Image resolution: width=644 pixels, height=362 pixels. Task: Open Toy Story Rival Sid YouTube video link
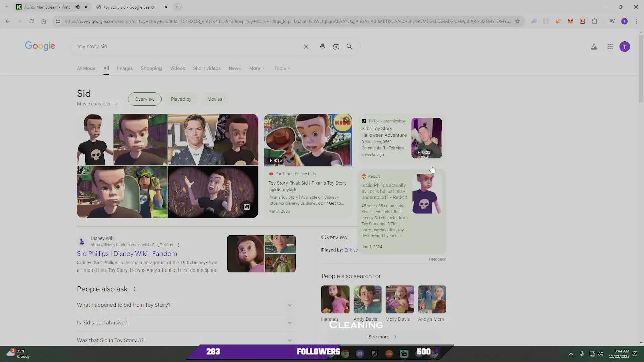click(x=307, y=186)
